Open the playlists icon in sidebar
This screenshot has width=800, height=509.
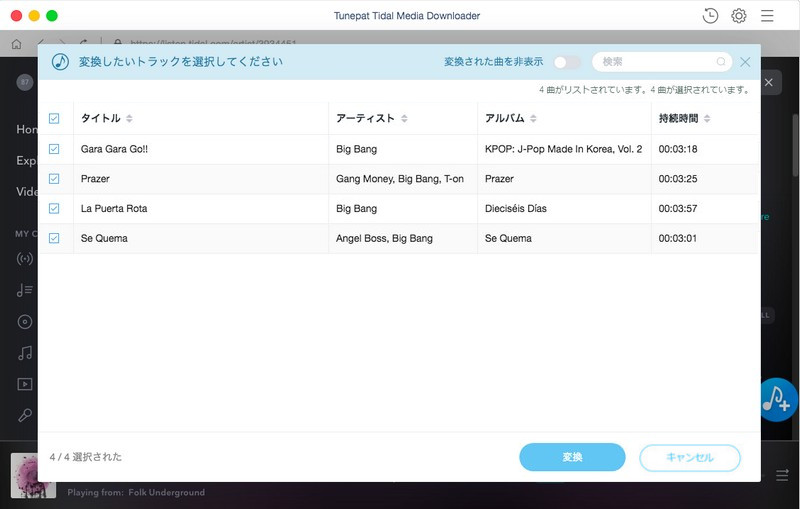pyautogui.click(x=24, y=290)
